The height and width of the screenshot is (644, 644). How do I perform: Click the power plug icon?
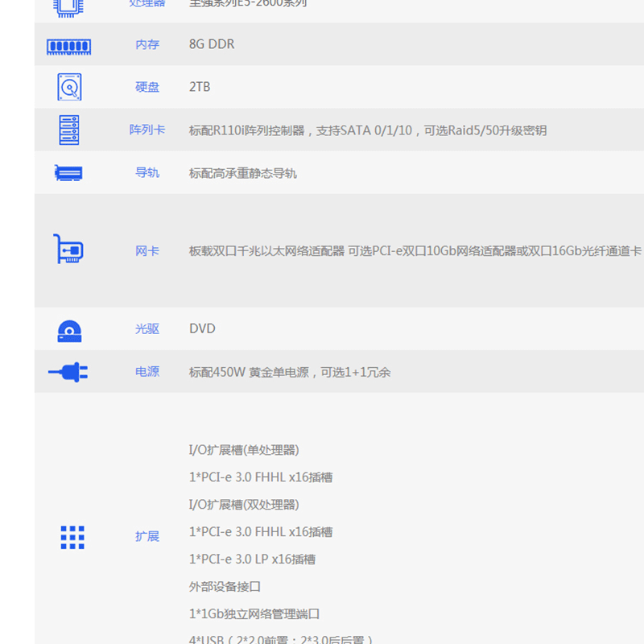[69, 372]
